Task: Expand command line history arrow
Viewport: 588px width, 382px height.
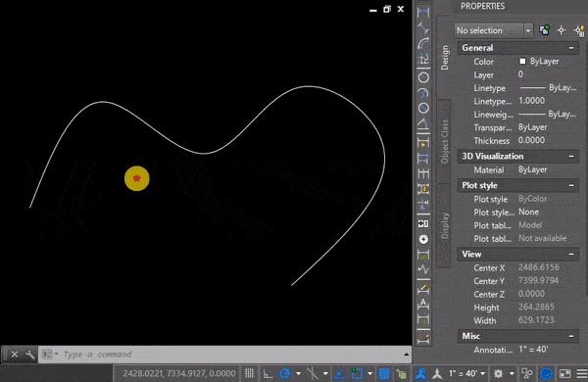Action: [407, 355]
